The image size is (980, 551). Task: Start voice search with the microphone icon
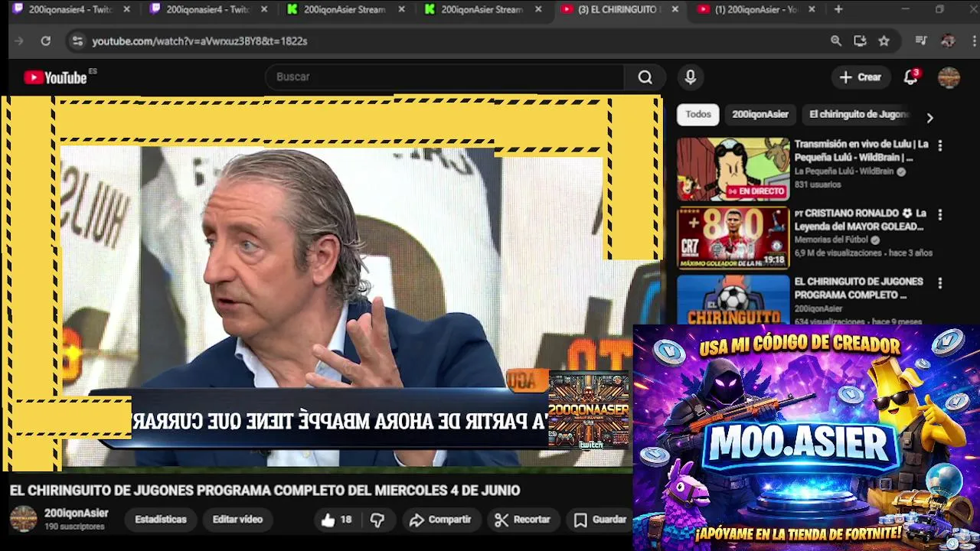691,77
